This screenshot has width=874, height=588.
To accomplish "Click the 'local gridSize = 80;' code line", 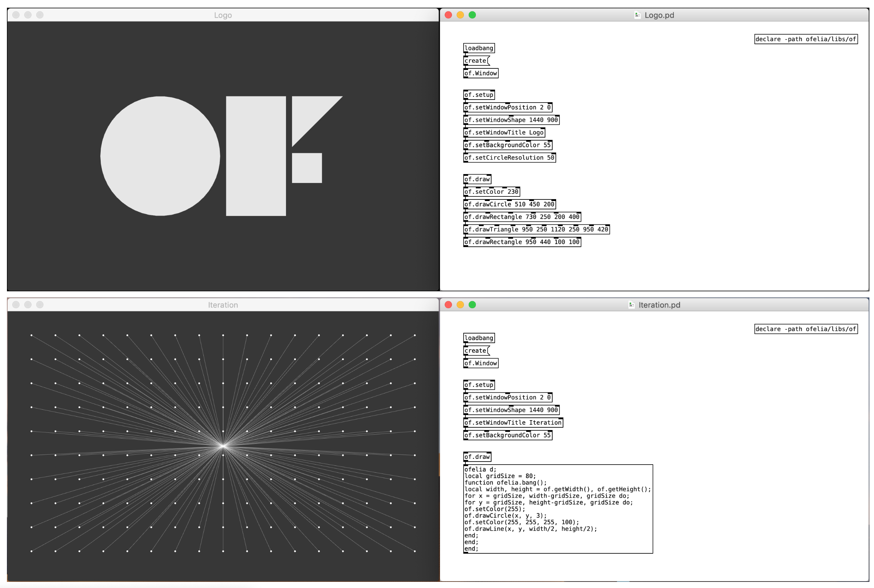I will coord(500,476).
